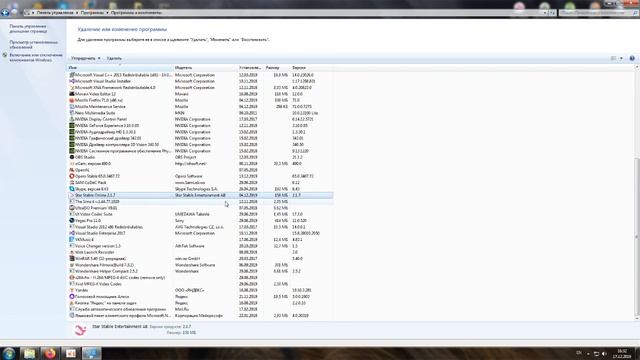
Task: Select the NVIDIA 3D Vision controller driver entry
Action: tap(200, 144)
